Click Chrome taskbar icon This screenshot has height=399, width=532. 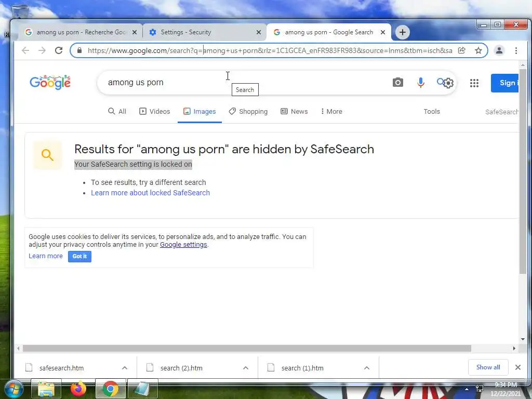pyautogui.click(x=110, y=389)
